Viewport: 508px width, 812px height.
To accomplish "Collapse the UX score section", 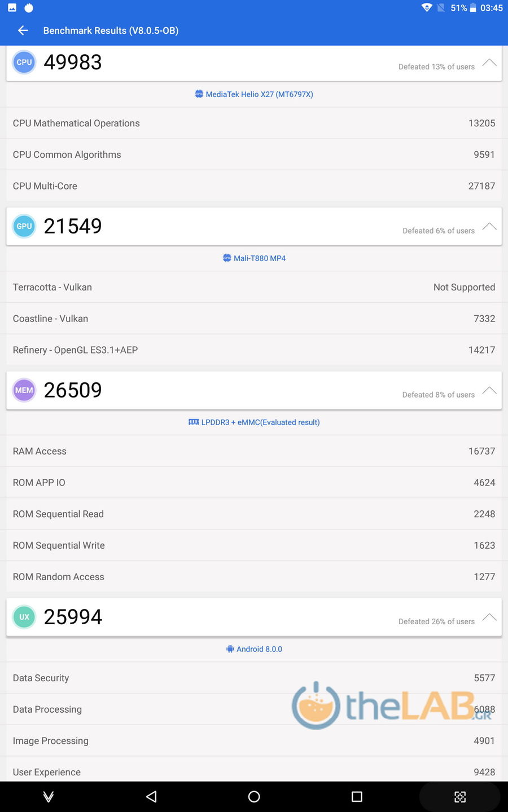I will pyautogui.click(x=489, y=617).
